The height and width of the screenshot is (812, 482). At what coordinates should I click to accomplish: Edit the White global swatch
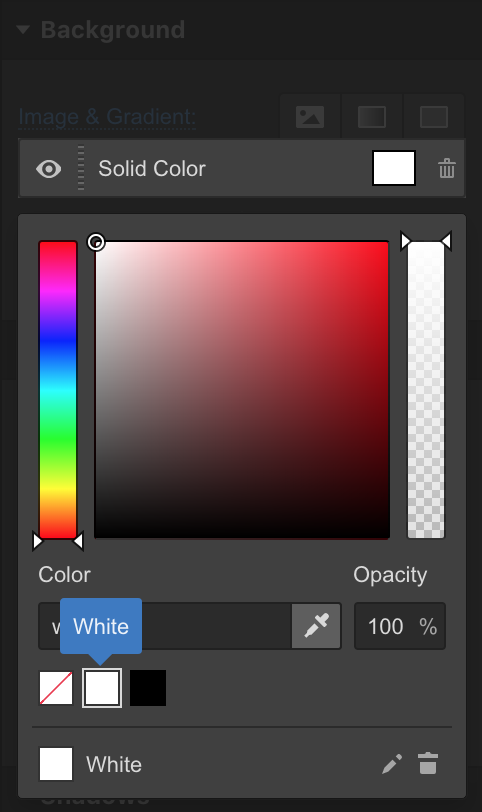click(392, 764)
